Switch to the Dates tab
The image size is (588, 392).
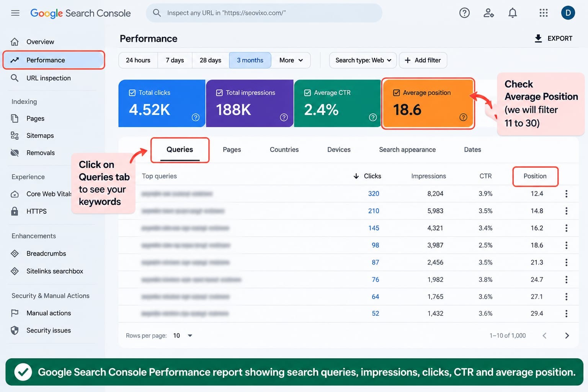coord(472,150)
